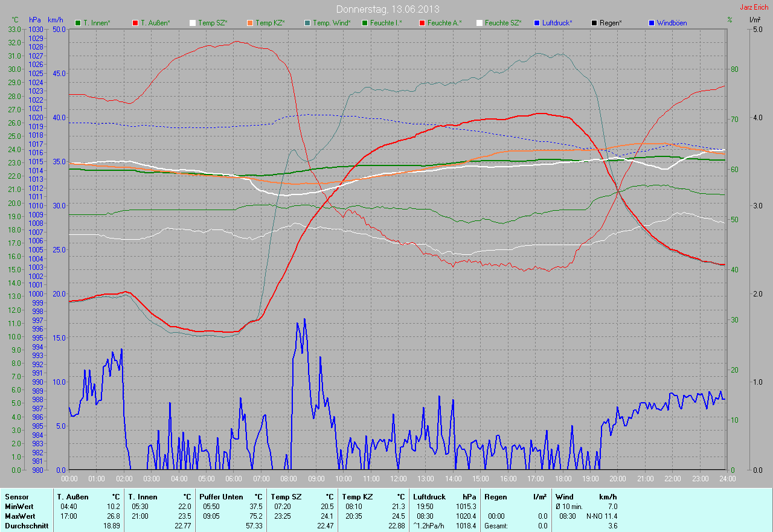Click the Jarz Erich label
The image size is (773, 532).
(x=754, y=7)
